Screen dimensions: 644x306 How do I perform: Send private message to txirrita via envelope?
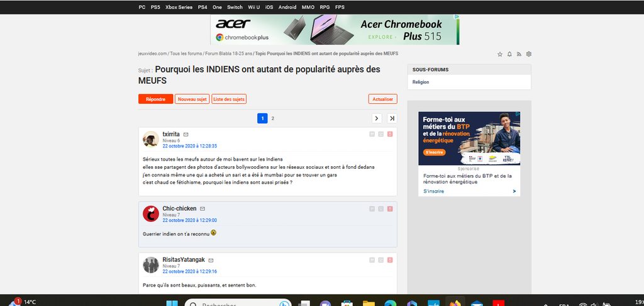(x=186, y=135)
